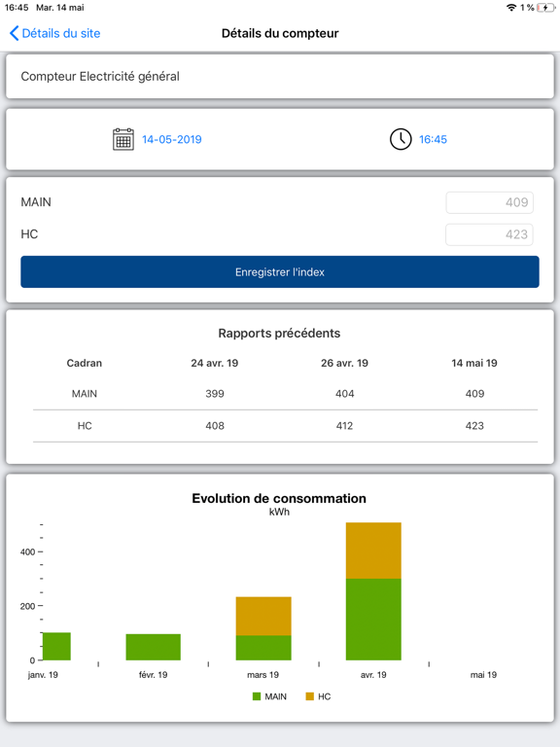Tap the Rapports précédents heading
The height and width of the screenshot is (747, 560).
[x=280, y=333]
